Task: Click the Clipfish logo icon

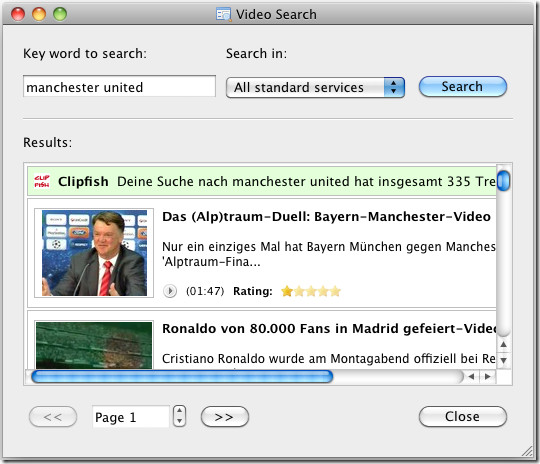Action: pyautogui.click(x=42, y=181)
